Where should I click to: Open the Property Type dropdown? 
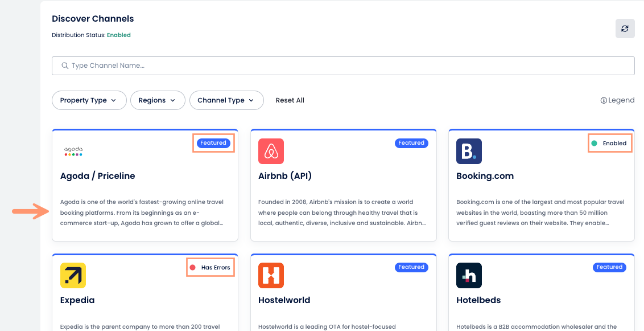tap(89, 100)
